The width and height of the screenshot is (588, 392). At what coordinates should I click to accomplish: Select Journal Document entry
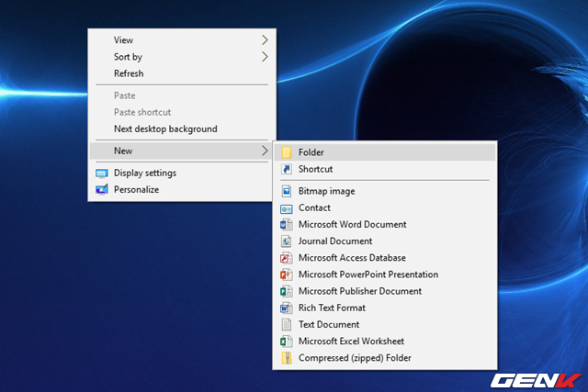coord(335,241)
